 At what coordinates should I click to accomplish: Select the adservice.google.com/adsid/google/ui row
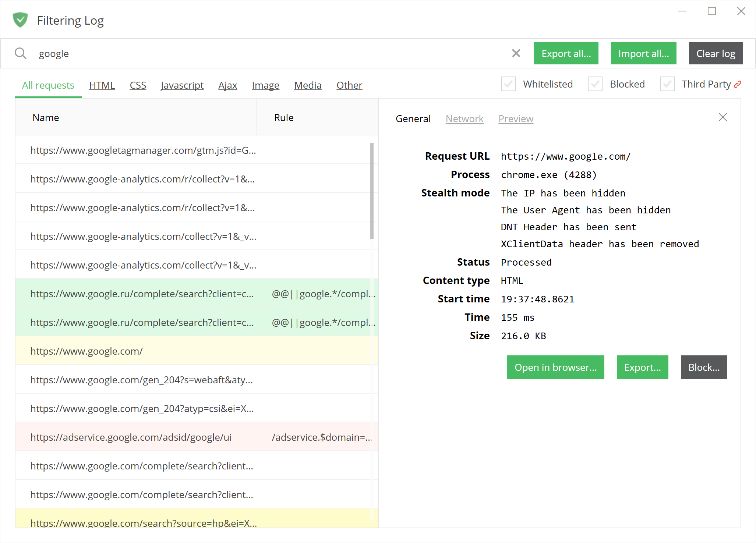coord(197,437)
